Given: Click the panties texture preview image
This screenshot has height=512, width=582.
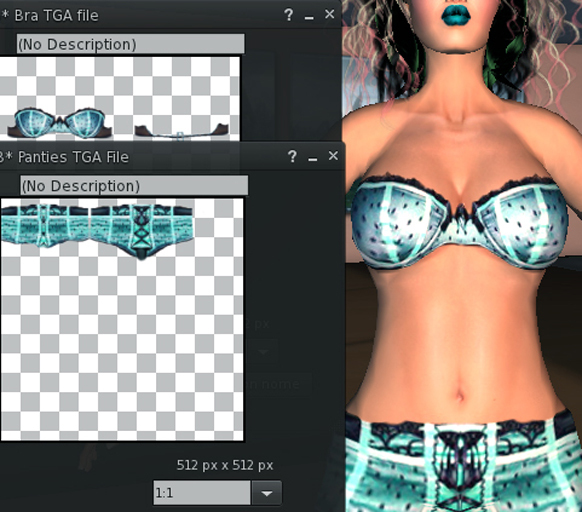Looking at the screenshot, I should coord(122,320).
